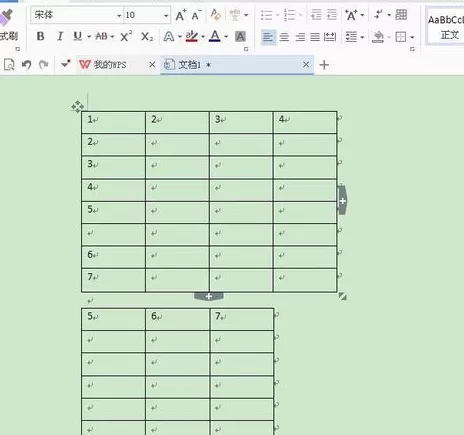The image size is (464, 435).
Task: Toggle strikethrough AB icon
Action: pos(101,36)
